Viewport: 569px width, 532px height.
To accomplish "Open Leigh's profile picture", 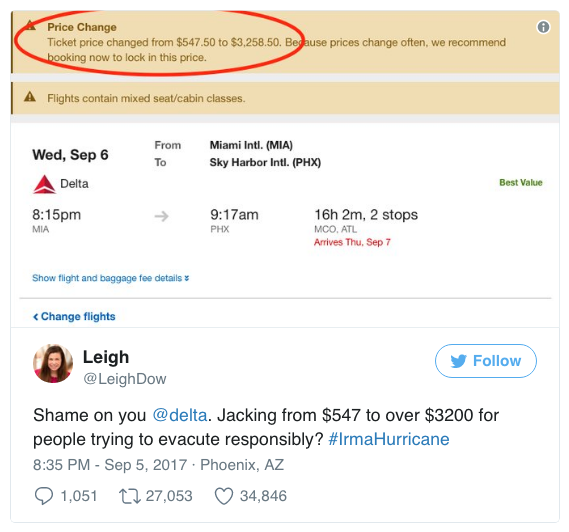I will [53, 363].
